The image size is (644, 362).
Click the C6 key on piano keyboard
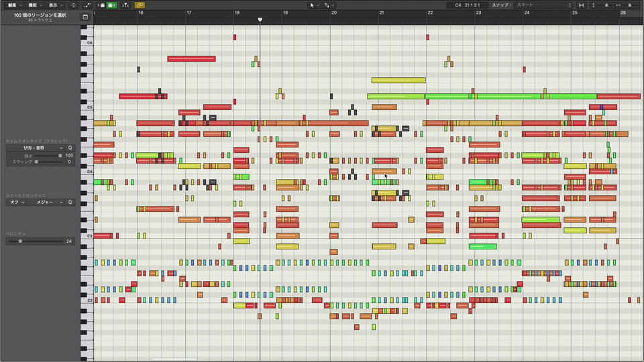coord(87,43)
